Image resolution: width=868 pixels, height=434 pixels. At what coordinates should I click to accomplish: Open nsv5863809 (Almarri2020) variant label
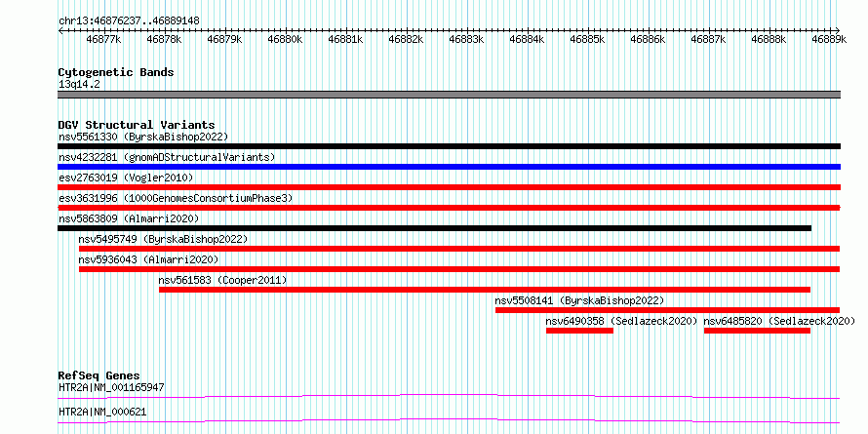click(x=129, y=218)
